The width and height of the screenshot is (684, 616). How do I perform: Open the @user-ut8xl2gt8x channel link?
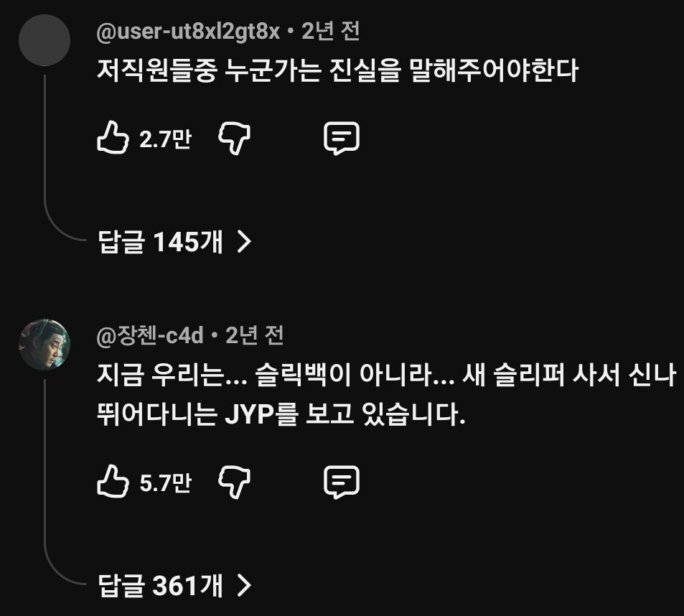coord(188,32)
